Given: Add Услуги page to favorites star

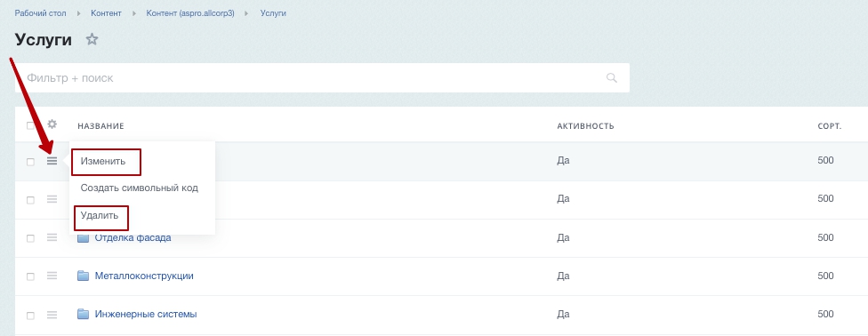Looking at the screenshot, I should point(92,39).
